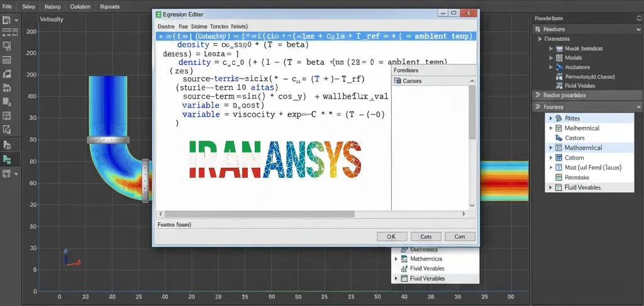This screenshot has height=306, width=644.
Task: Click the Carisrs item icon in Foredsars panel
Action: (397, 81)
